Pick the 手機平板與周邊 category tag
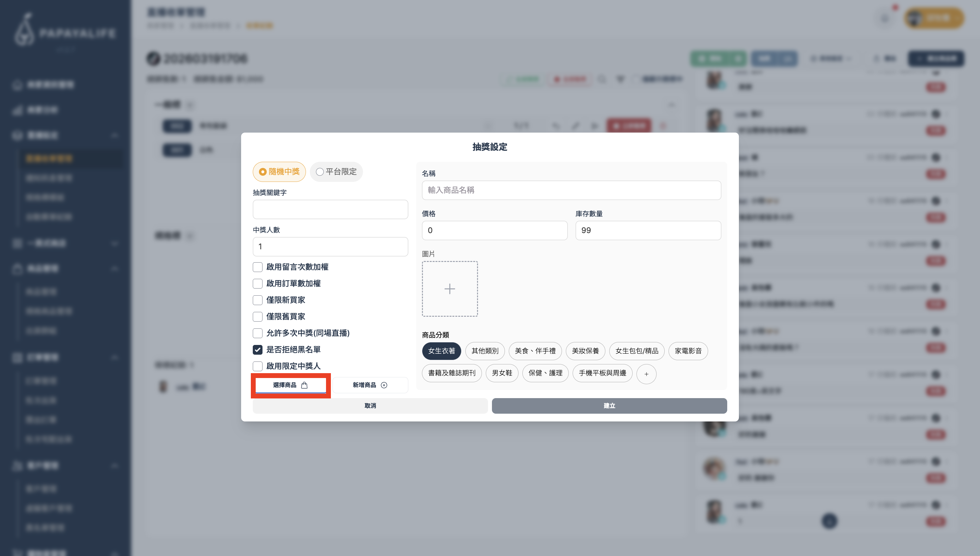This screenshot has width=980, height=556. tap(602, 373)
